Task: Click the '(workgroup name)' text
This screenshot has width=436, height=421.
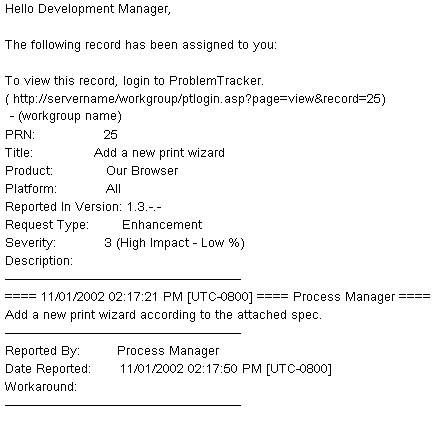Action: pos(70,116)
